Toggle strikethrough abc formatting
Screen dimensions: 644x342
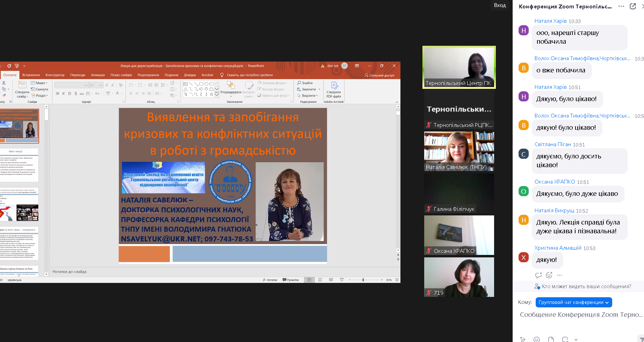click(x=82, y=93)
